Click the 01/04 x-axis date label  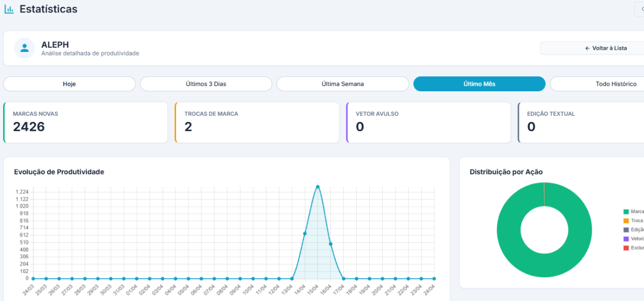pos(131,290)
